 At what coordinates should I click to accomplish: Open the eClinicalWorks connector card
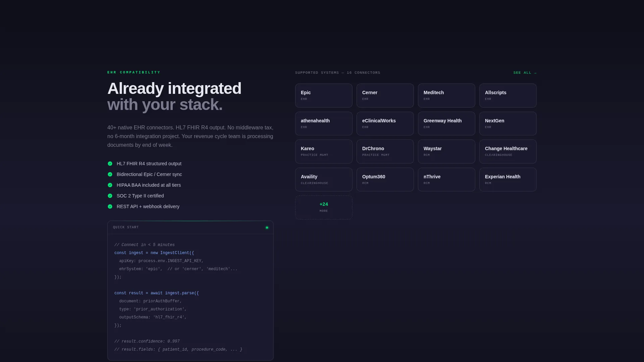pyautogui.click(x=385, y=123)
